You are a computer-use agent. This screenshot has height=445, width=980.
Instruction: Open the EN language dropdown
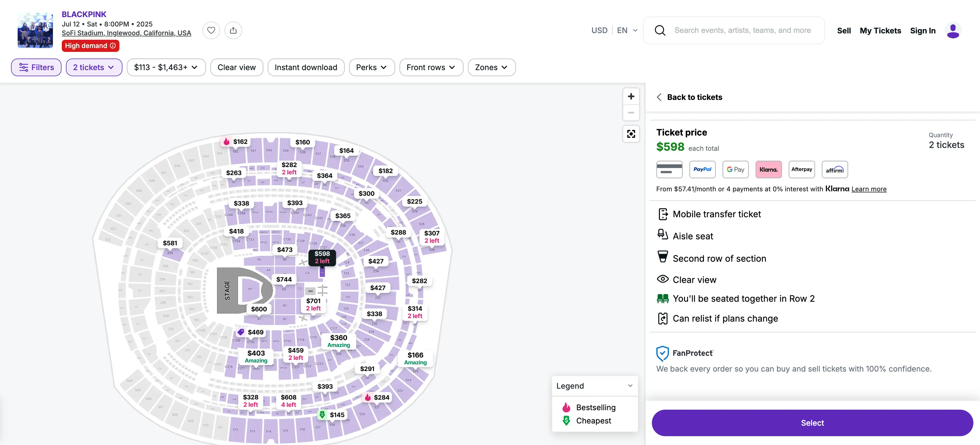click(627, 30)
